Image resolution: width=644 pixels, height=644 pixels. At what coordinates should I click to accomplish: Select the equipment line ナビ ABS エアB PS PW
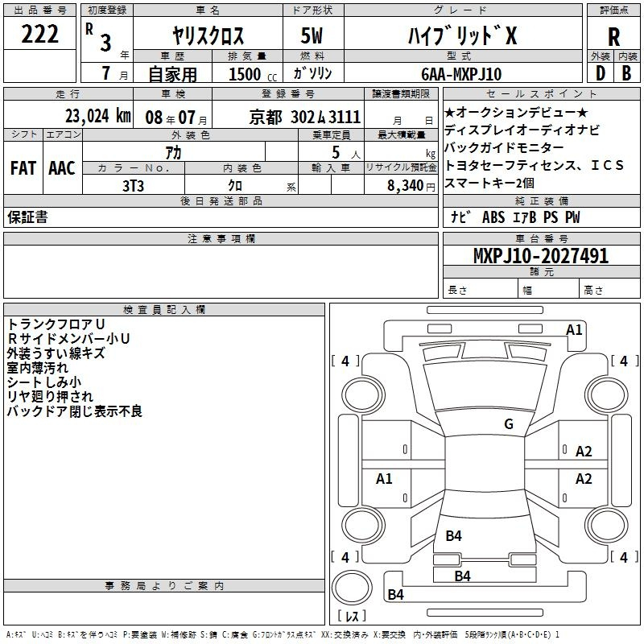pos(515,217)
